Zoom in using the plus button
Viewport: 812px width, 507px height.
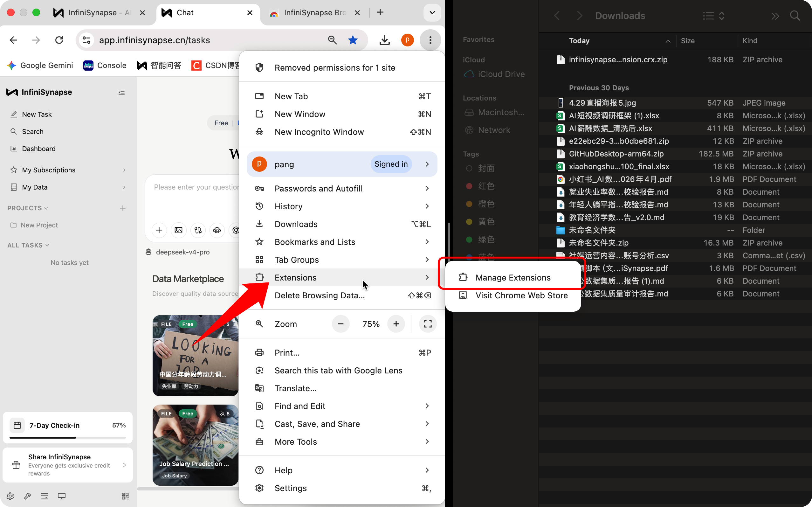pyautogui.click(x=396, y=324)
